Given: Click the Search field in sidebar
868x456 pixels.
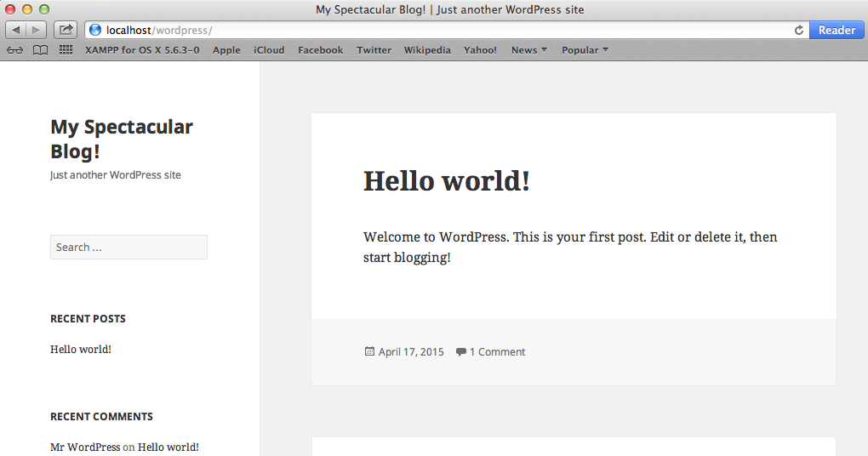Looking at the screenshot, I should coord(128,247).
